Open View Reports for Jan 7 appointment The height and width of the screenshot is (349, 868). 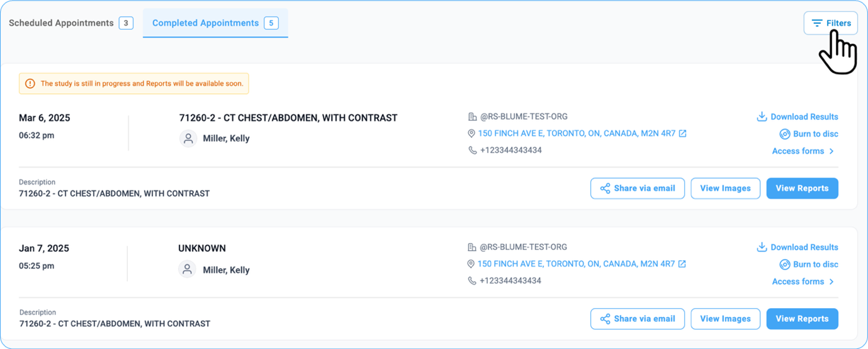802,319
